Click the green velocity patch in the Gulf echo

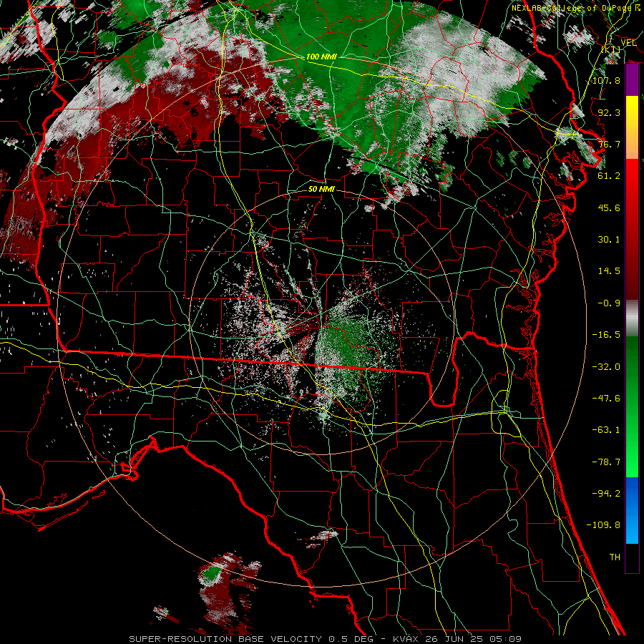tap(212, 573)
